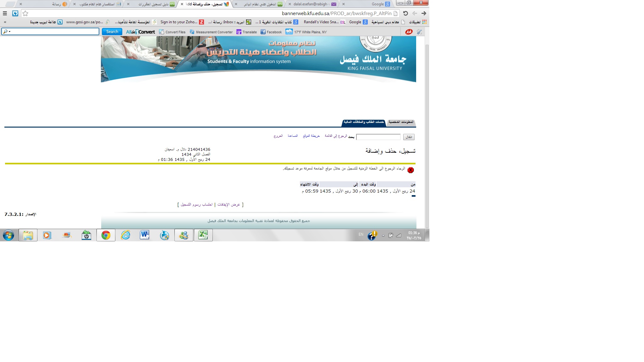644x362 pixels.
Task: Open the new tab button
Action: point(10,4)
